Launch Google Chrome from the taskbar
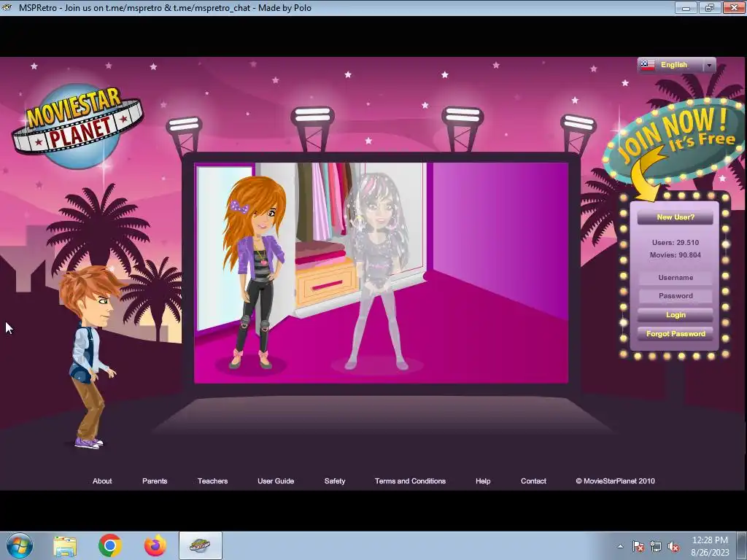 click(x=110, y=545)
